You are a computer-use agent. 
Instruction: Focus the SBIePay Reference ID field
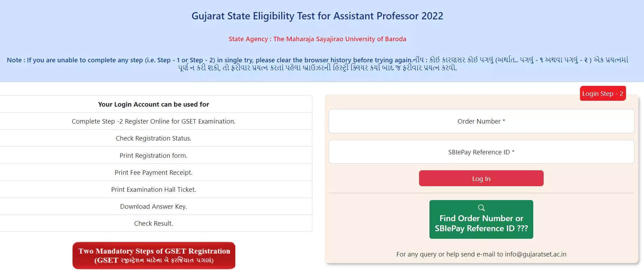[x=481, y=152]
